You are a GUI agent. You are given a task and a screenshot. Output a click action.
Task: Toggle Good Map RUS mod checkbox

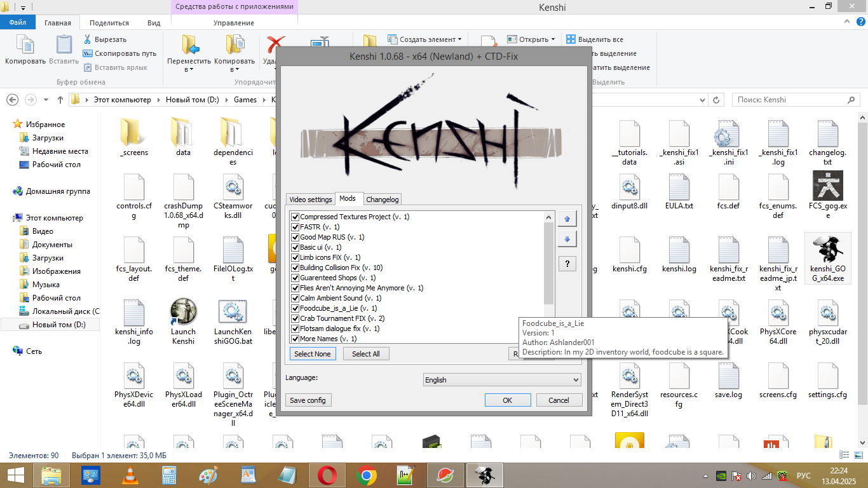tap(295, 237)
